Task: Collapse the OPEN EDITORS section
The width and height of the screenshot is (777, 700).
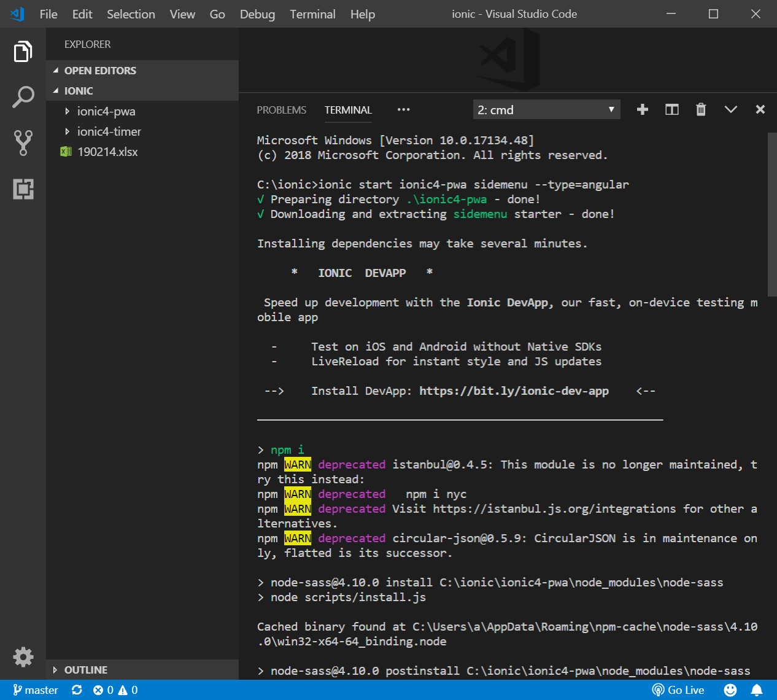Action: point(100,71)
